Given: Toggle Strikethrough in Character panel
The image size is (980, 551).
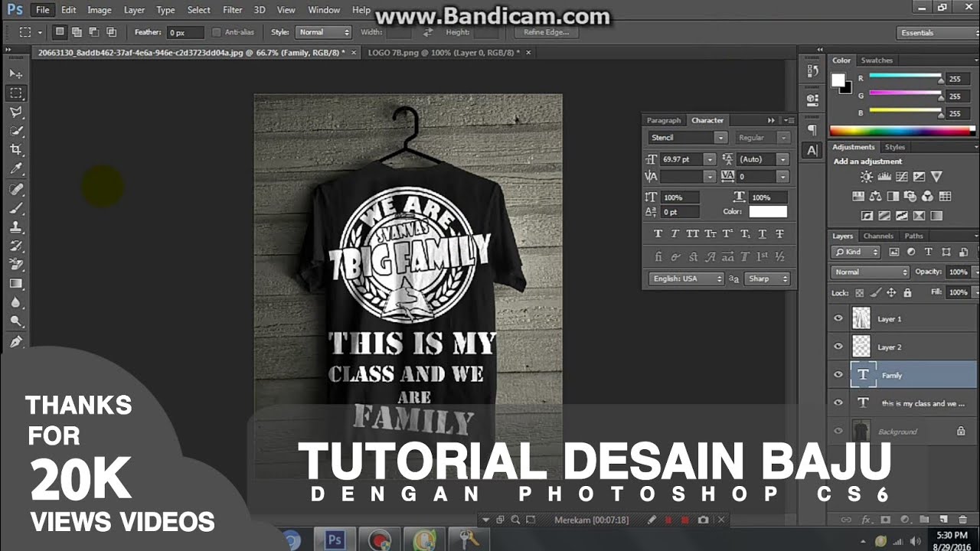Looking at the screenshot, I should click(779, 234).
